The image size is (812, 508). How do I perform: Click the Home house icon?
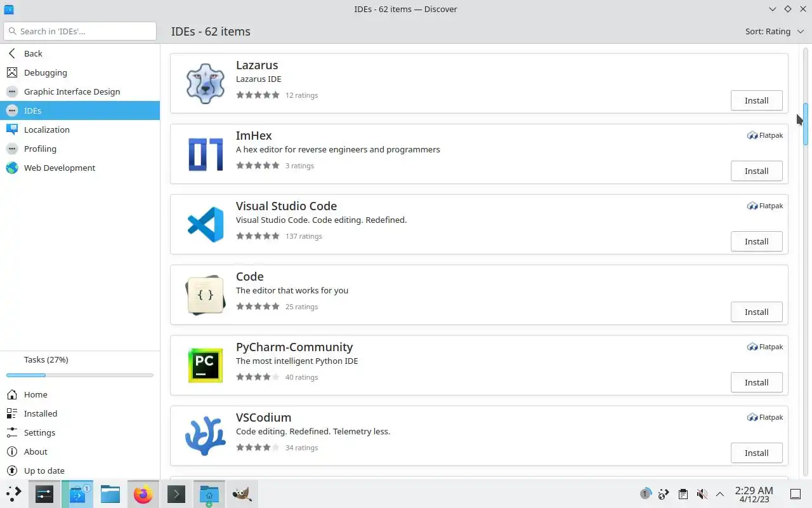pyautogui.click(x=12, y=394)
